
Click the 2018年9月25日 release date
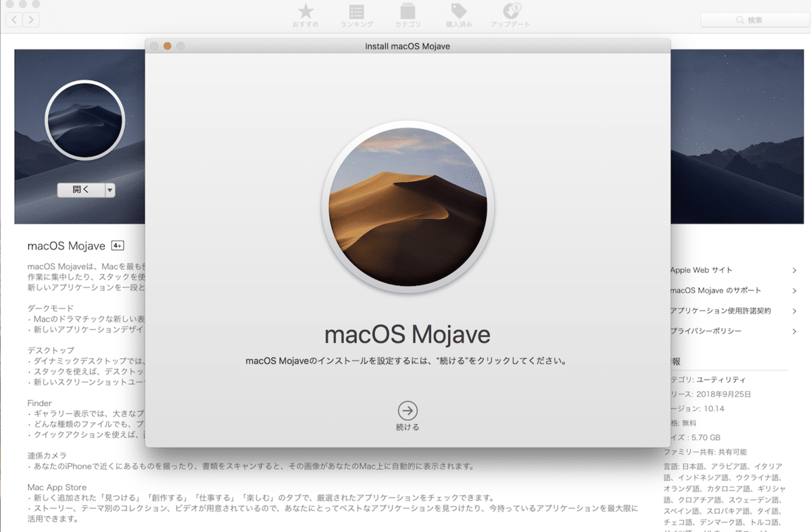tap(722, 394)
